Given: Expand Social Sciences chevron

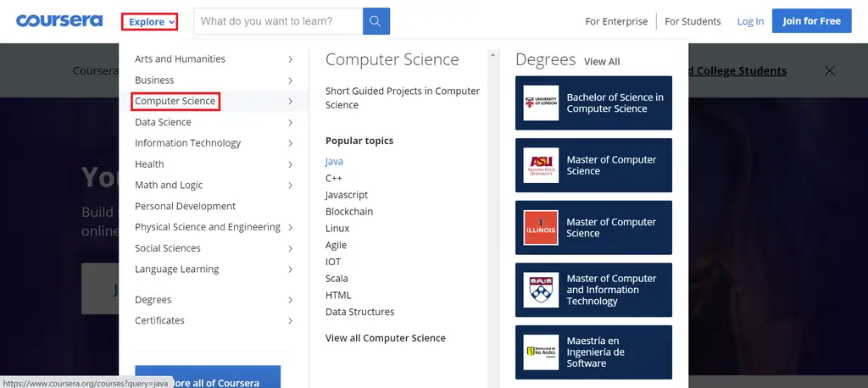Looking at the screenshot, I should (x=290, y=248).
